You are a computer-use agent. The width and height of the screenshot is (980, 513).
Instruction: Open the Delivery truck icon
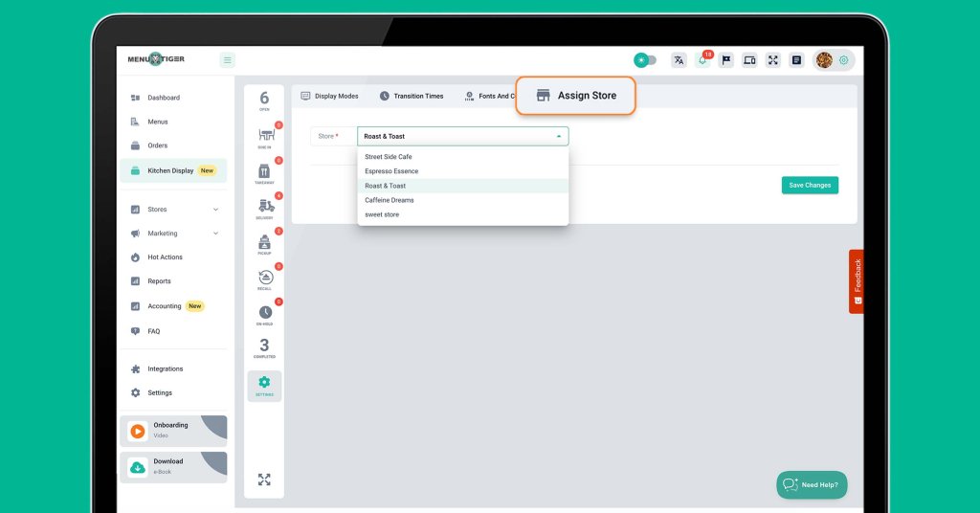(265, 207)
